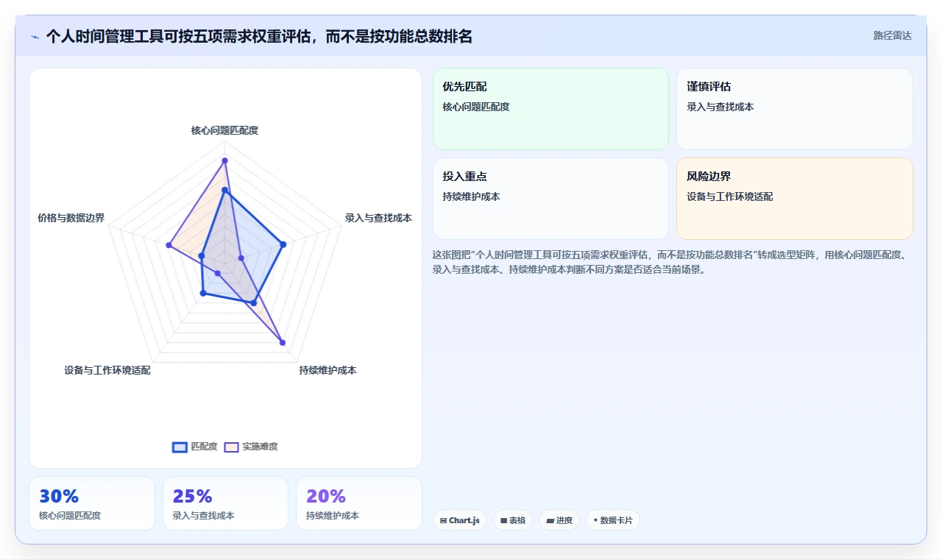Click the 25% 录入与查找成本 stat card
Image resolution: width=942 pixels, height=560 pixels.
tap(225, 503)
